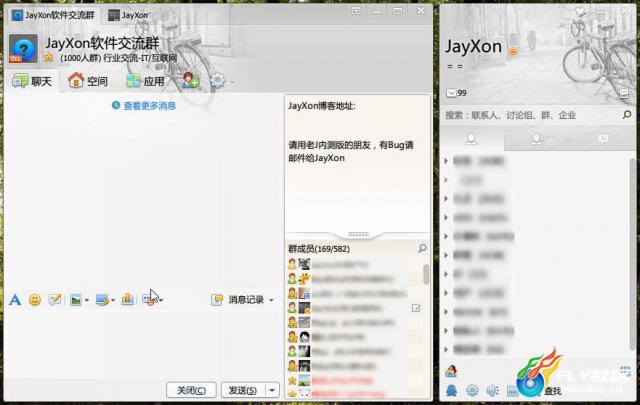
Task: Open the font settings 'A' icon
Action: pos(15,300)
